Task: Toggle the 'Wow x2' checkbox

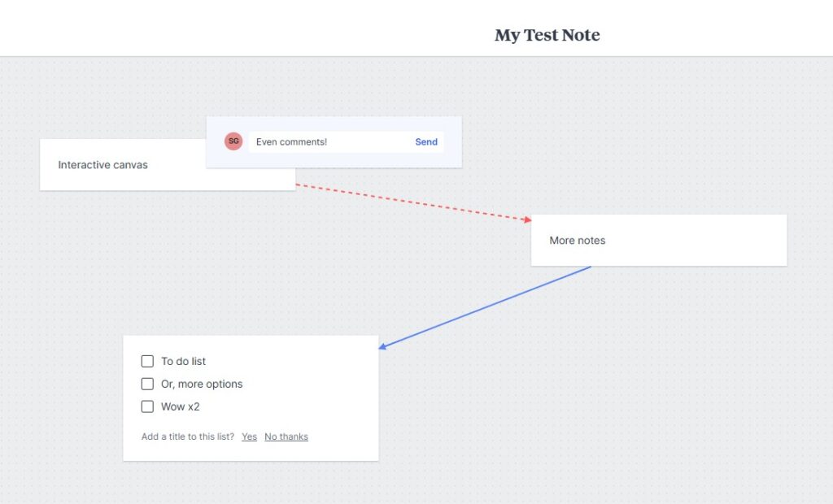Action: [x=147, y=407]
